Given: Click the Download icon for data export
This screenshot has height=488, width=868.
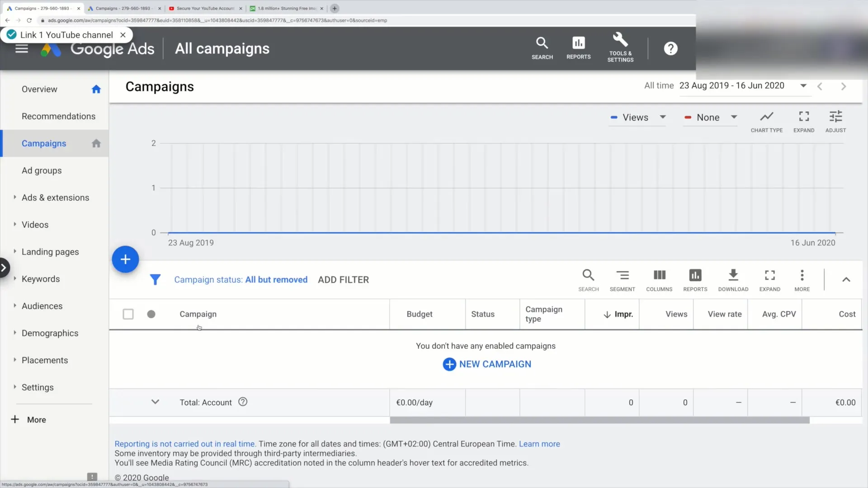Looking at the screenshot, I should pyautogui.click(x=733, y=275).
